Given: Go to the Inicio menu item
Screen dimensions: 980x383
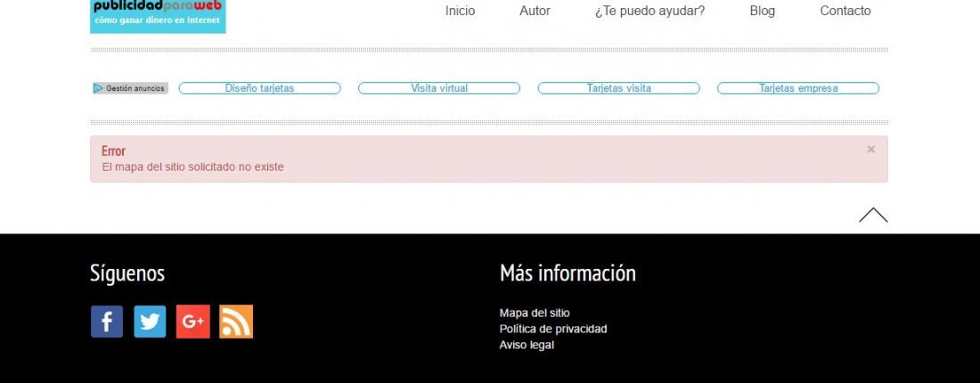Looking at the screenshot, I should pos(460,11).
